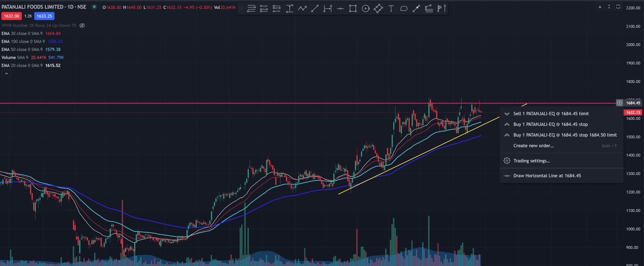Click the blue 1633.25 buy button
644x266 pixels.
tap(44, 16)
